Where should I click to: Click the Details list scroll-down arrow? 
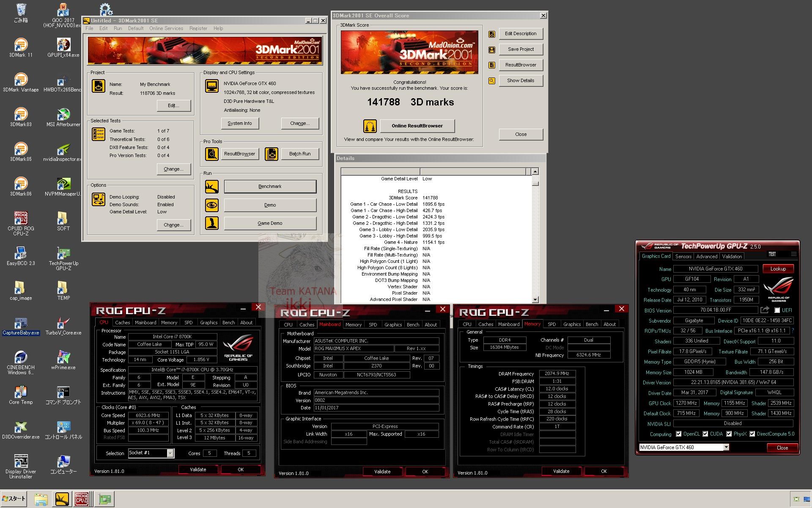click(x=535, y=300)
